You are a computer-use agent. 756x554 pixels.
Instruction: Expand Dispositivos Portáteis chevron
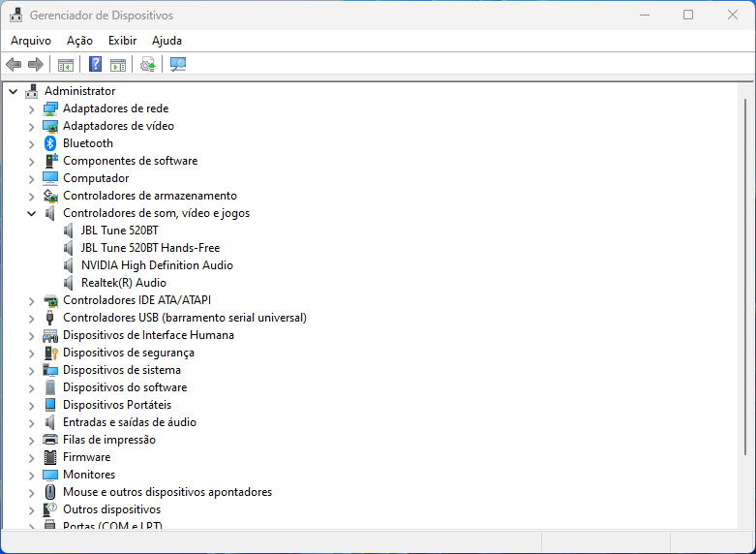31,406
